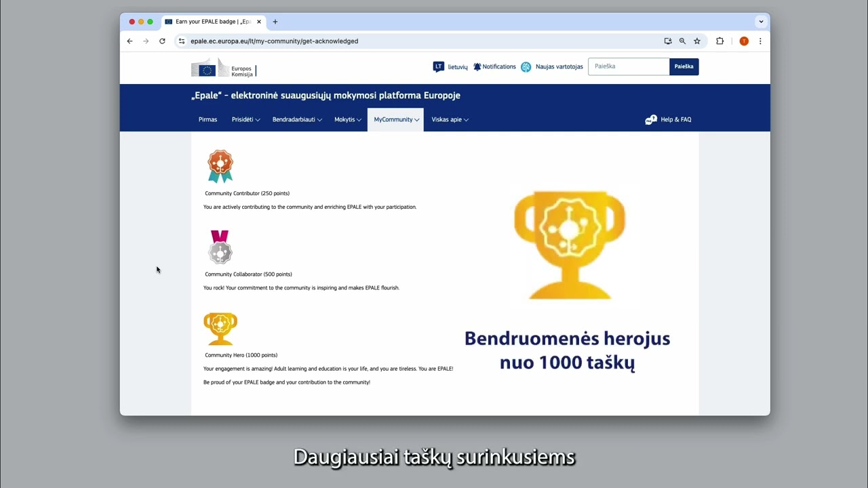Click the Community Contributor badge image

[220, 166]
